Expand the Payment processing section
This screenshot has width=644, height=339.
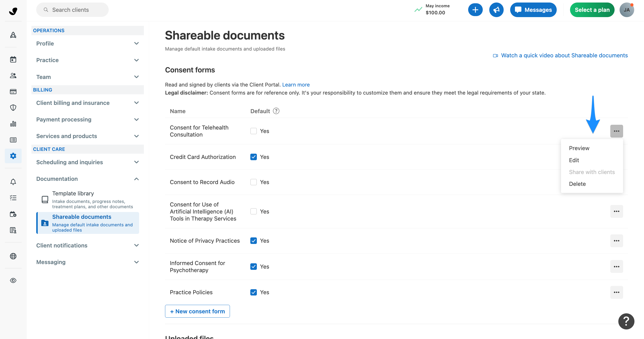88,119
